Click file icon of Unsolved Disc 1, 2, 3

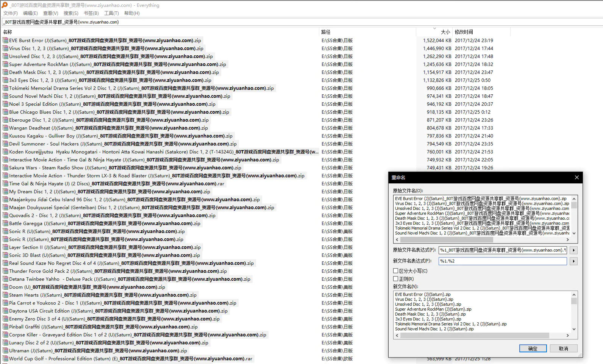[x=5, y=56]
